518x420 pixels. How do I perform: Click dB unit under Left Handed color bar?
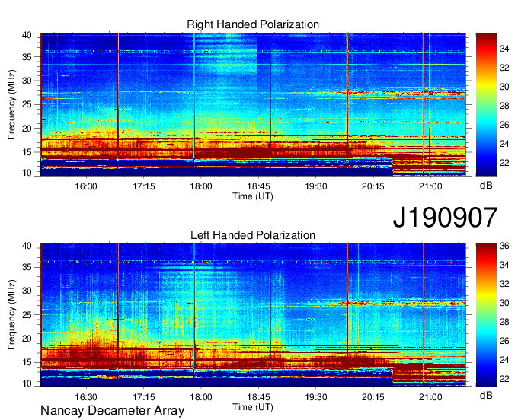[486, 396]
